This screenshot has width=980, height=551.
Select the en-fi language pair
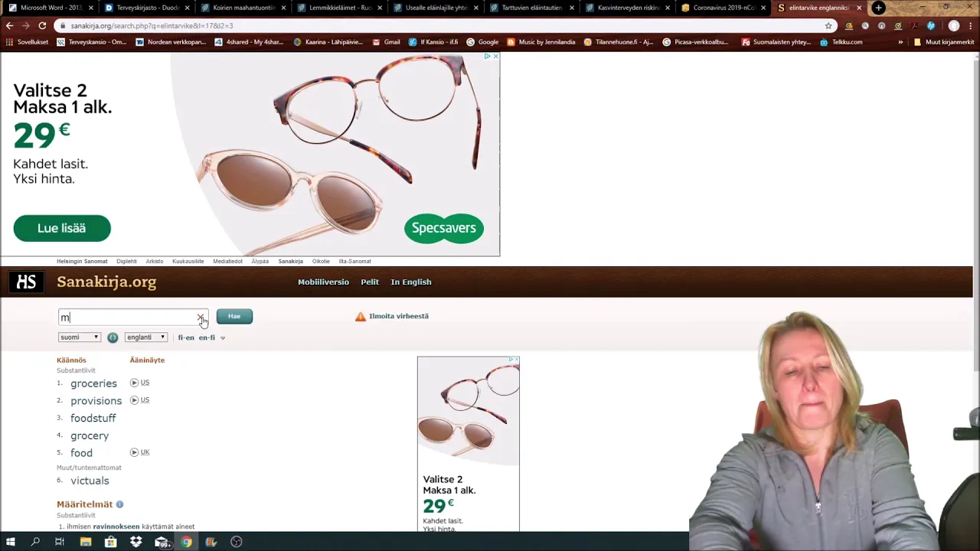click(x=207, y=337)
